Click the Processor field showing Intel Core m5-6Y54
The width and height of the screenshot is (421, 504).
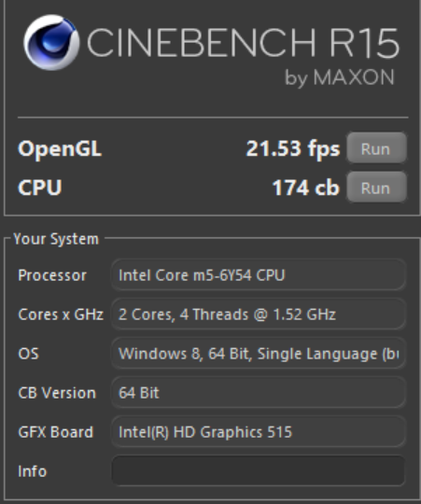(259, 275)
